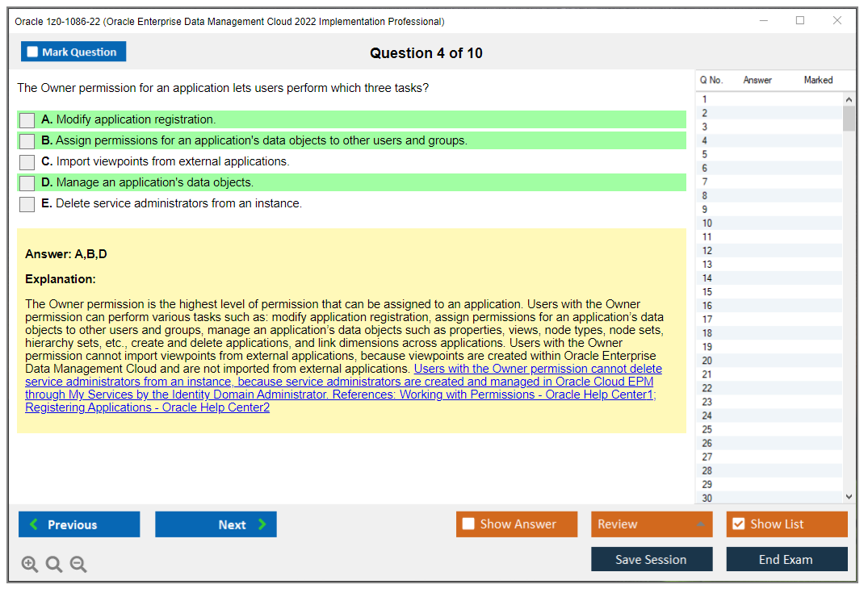Select the zoom out magnifier icon
The width and height of the screenshot is (868, 593).
(78, 564)
